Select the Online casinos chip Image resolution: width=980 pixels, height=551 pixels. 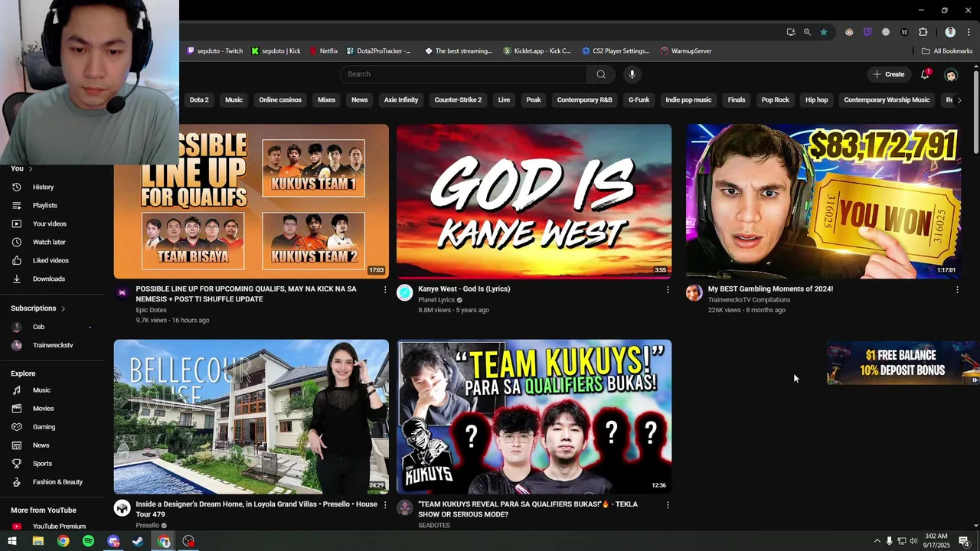tap(280, 100)
